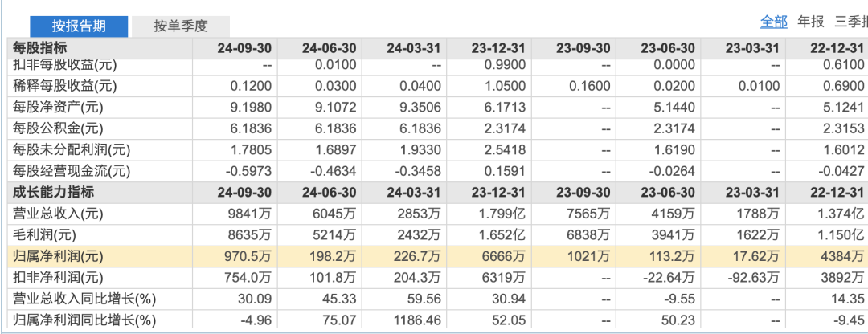Click the 营业总收入(元) row label
The height and width of the screenshot is (334, 868).
pos(58,214)
